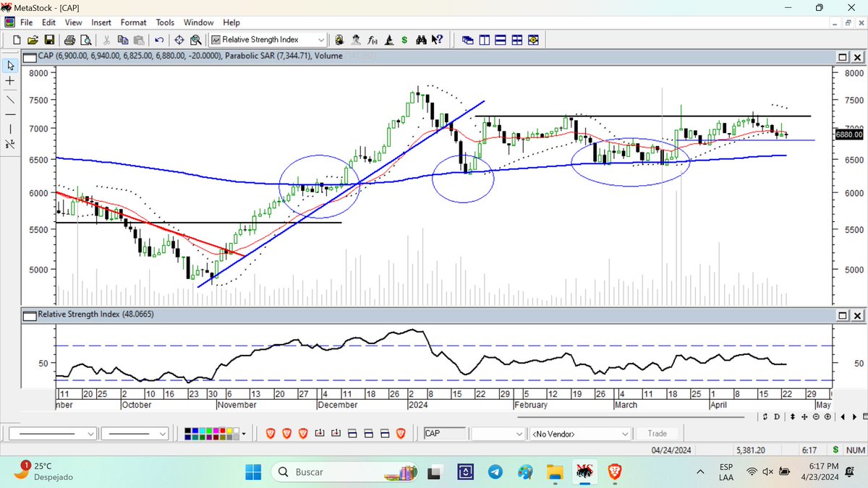Image resolution: width=868 pixels, height=488 pixels.
Task: Pick the black color swatch in palette
Action: (187, 430)
